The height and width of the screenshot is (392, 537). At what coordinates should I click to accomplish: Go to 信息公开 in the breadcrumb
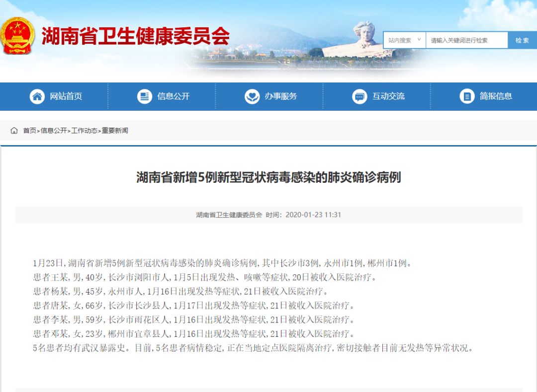click(x=54, y=130)
